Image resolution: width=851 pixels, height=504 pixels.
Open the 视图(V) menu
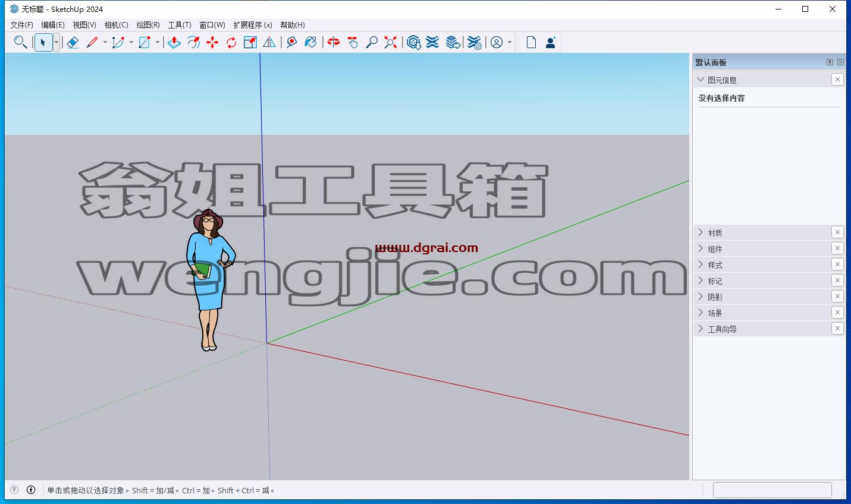(x=84, y=25)
